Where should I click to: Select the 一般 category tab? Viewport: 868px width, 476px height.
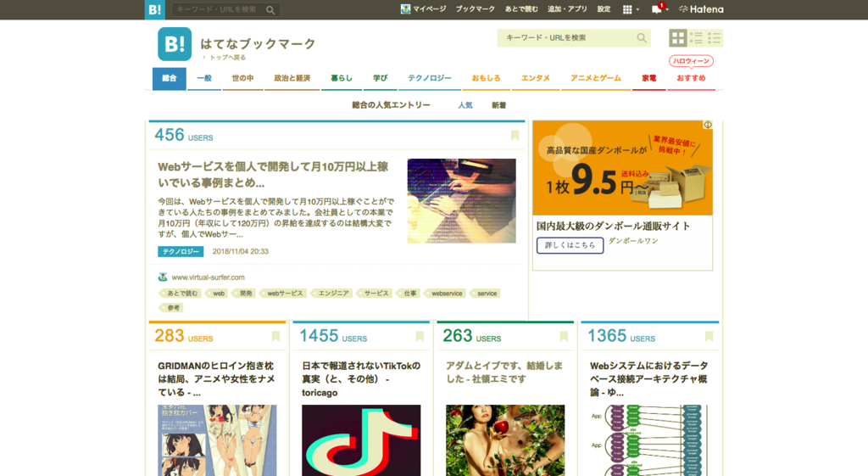click(x=204, y=79)
